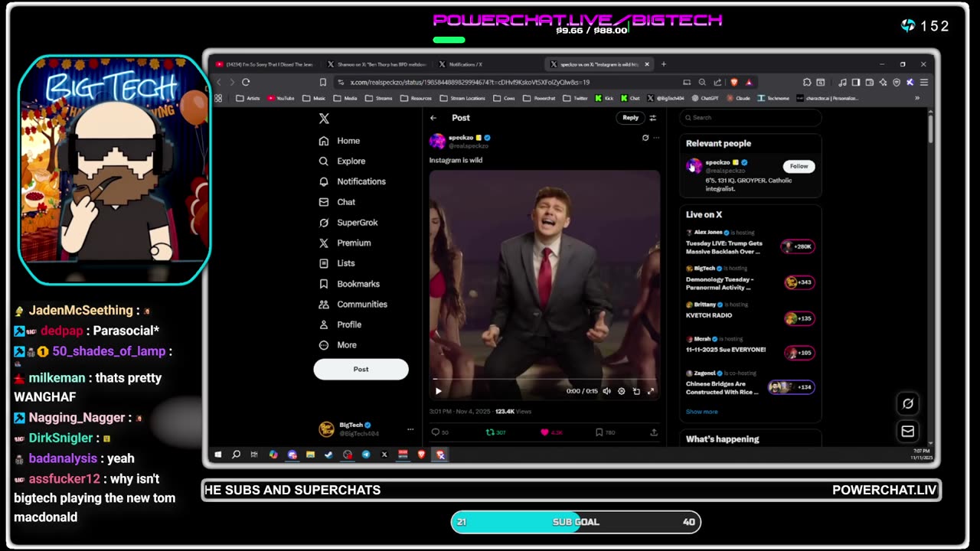Toggle picture-in-picture on video
Screen dimensions: 980x551
(x=636, y=391)
